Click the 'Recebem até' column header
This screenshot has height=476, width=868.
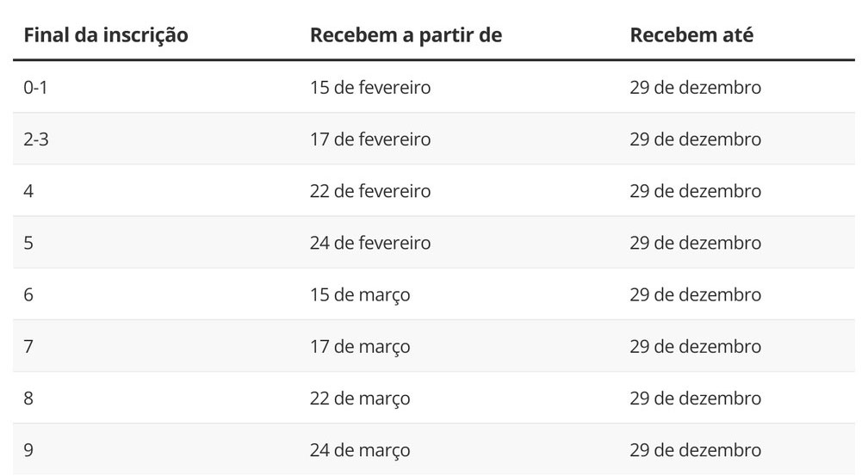pyautogui.click(x=691, y=35)
